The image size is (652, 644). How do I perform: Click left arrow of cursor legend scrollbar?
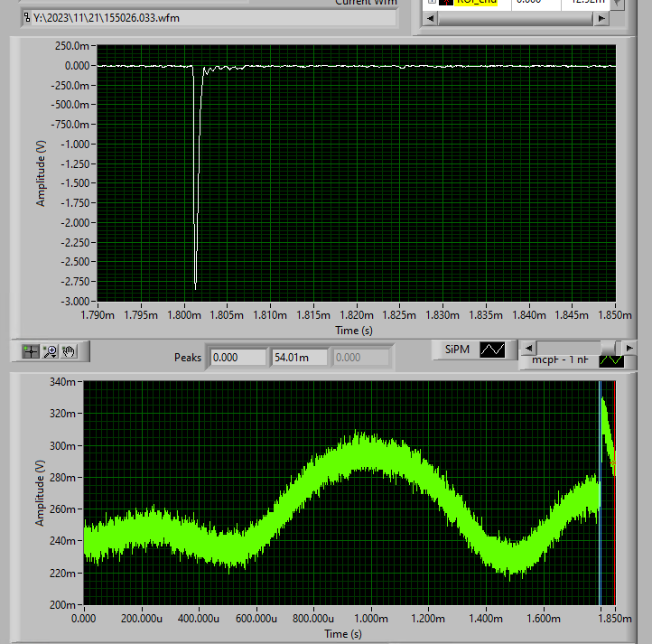click(x=431, y=18)
